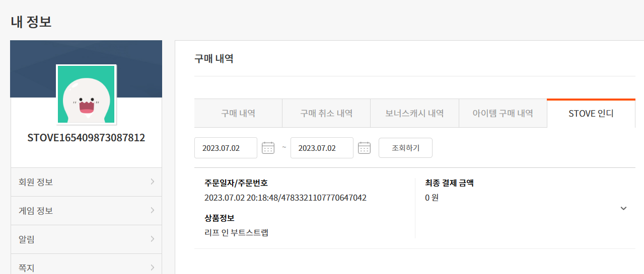Click the STOVE165409873087812 username

click(x=86, y=138)
